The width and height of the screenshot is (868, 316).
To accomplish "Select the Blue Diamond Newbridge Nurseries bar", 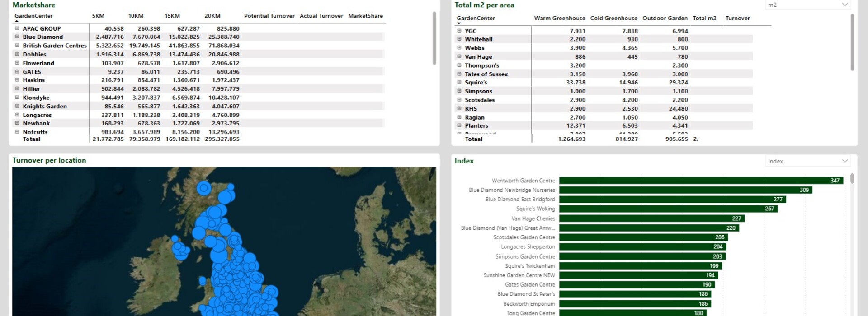I will (686, 190).
